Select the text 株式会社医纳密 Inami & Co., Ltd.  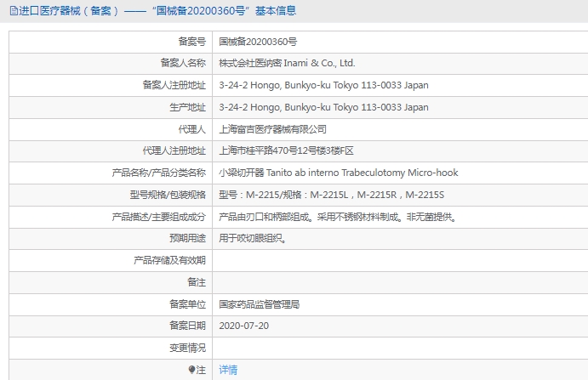[x=287, y=63]
